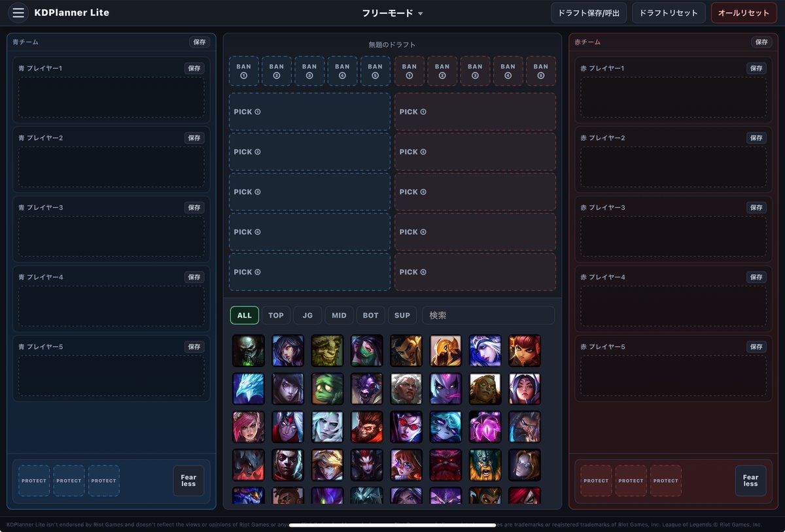Filter champions by SUP role
The width and height of the screenshot is (785, 532).
coord(402,316)
